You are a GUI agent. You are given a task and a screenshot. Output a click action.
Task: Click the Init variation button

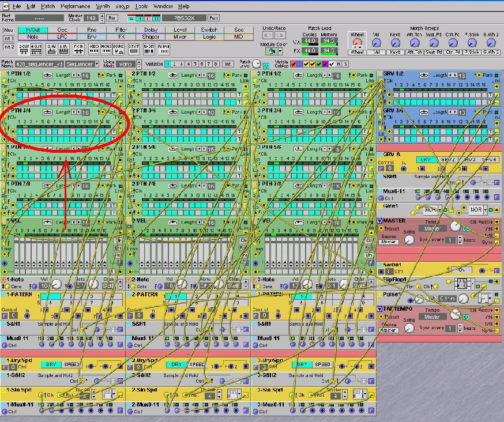point(228,64)
